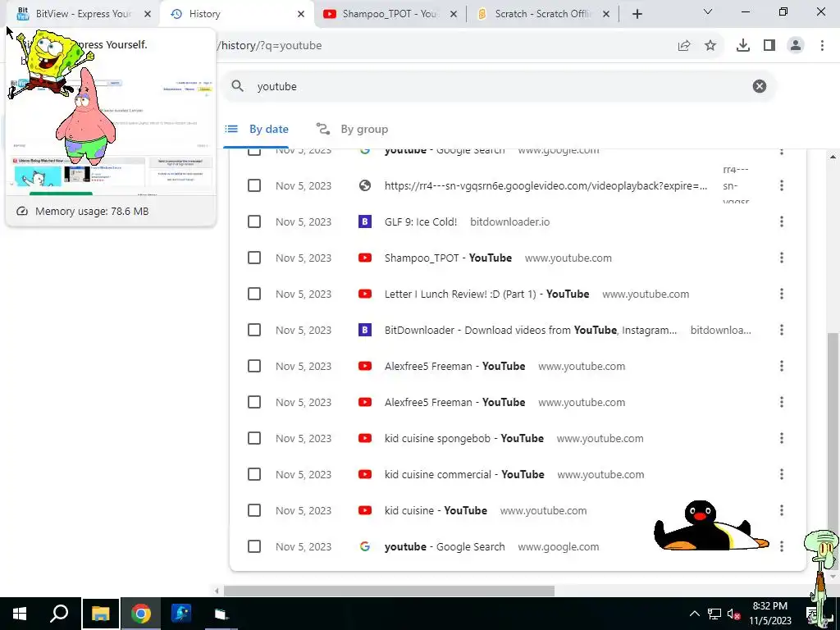Open more actions for kid cuisine - YouTube
Viewport: 840px width, 630px height.
(x=782, y=510)
